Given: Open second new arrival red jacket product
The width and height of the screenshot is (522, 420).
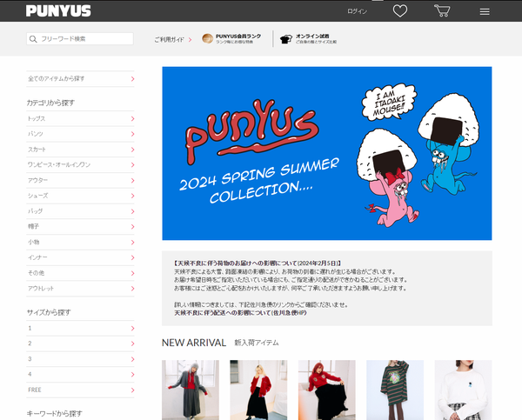Looking at the screenshot, I should 258,390.
